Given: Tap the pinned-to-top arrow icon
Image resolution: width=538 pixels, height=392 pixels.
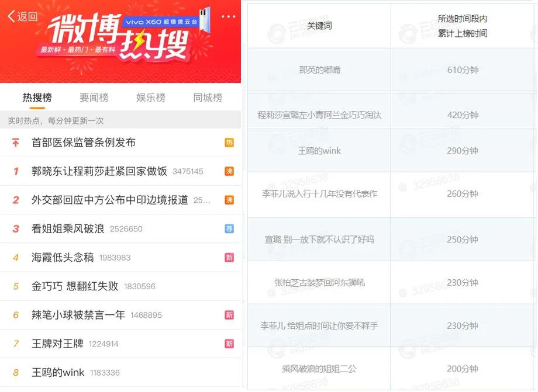Looking at the screenshot, I should [16, 143].
